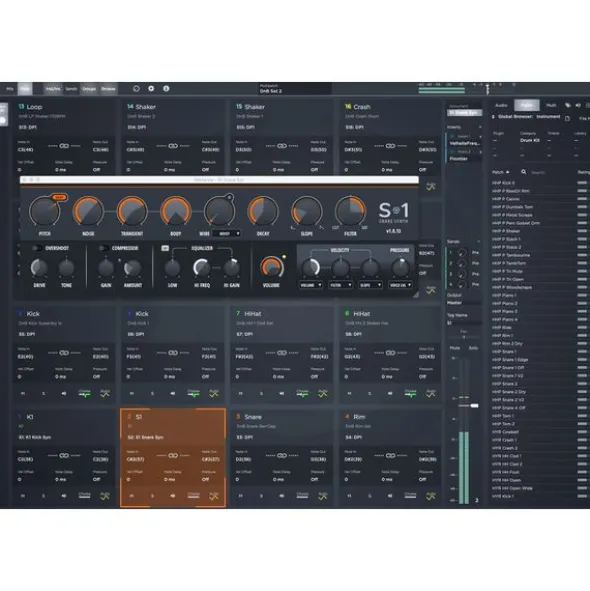This screenshot has width=590, height=591.
Task: Select the Drum Kit category filter
Action: pyautogui.click(x=530, y=141)
